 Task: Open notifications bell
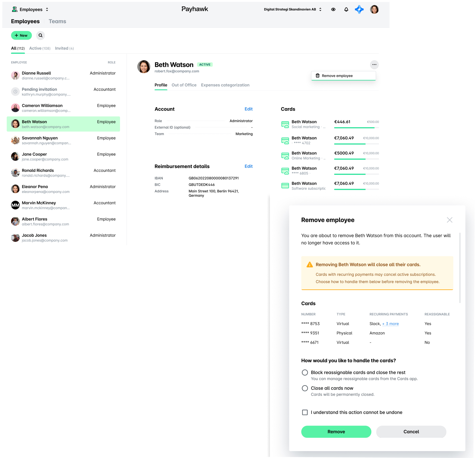coord(346,9)
